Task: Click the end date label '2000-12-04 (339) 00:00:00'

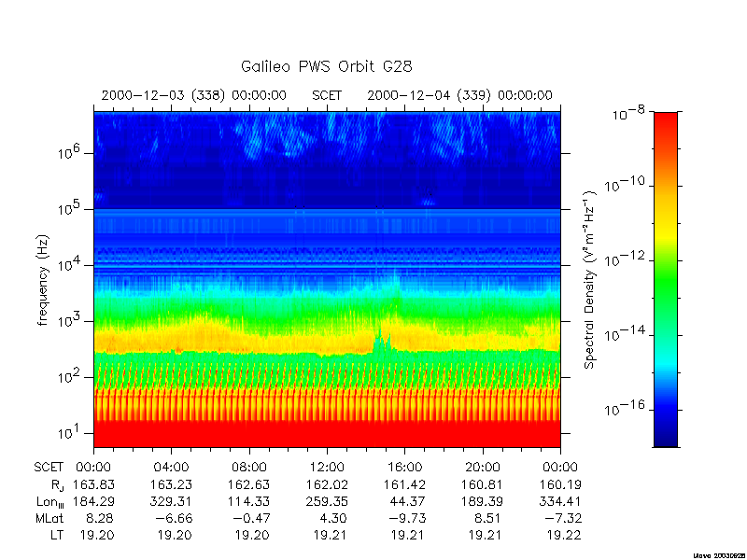Action: pyautogui.click(x=459, y=95)
